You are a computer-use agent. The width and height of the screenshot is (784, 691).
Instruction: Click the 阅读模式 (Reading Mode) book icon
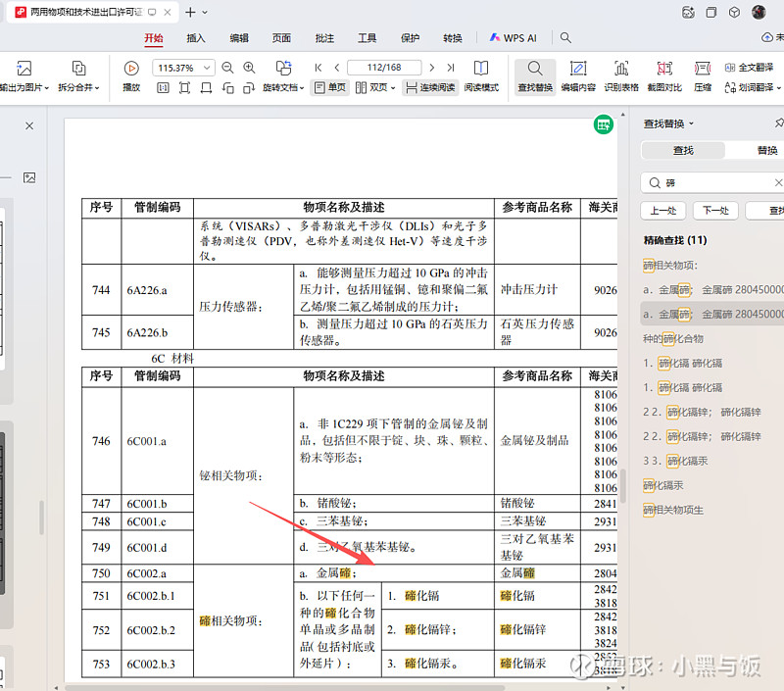click(481, 69)
